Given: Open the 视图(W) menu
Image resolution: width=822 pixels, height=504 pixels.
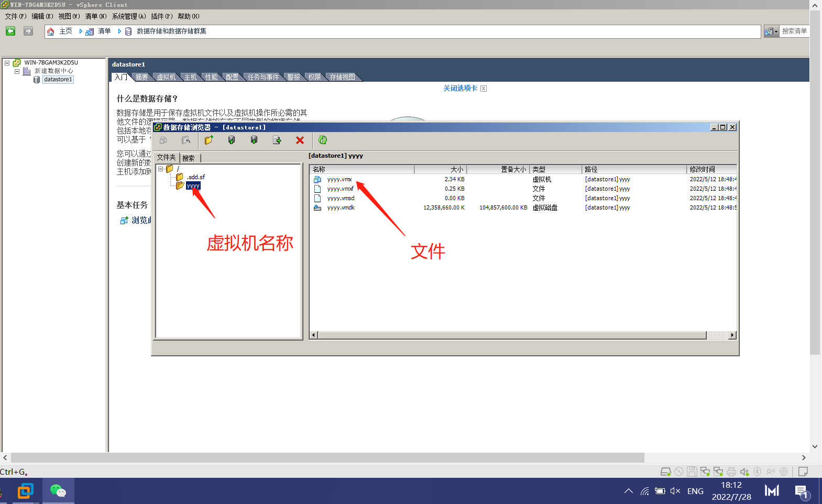Looking at the screenshot, I should coord(69,16).
